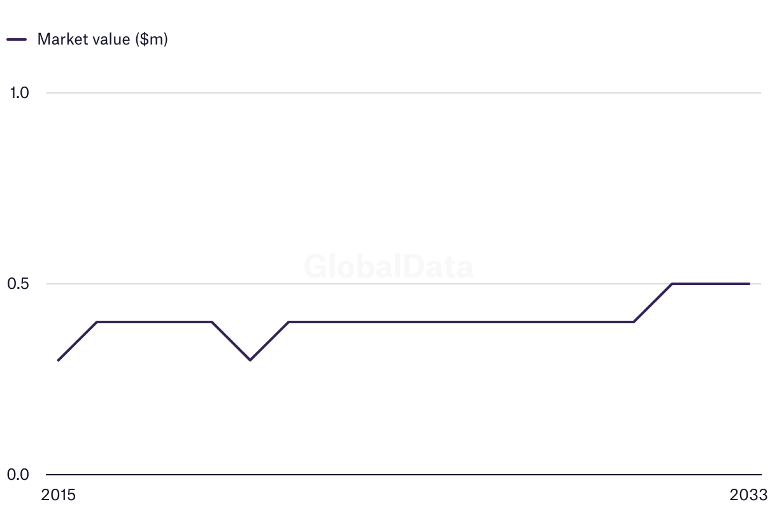
Task: Select the 1.0 y-axis label
Action: click(19, 93)
